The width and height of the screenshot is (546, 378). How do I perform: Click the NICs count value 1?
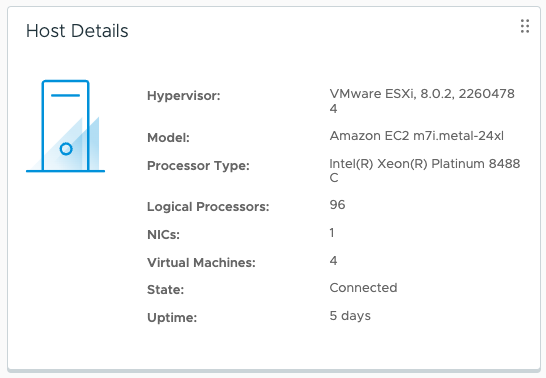[332, 233]
